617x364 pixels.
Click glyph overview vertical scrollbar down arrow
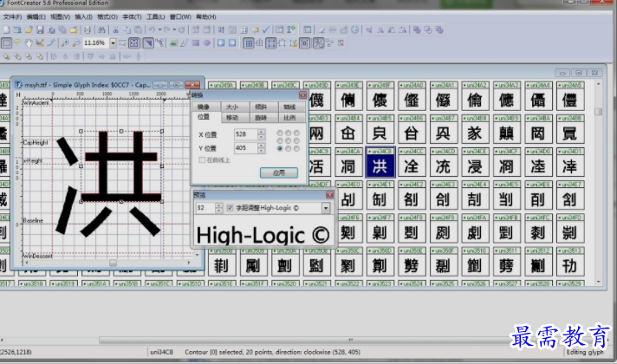coord(599,282)
